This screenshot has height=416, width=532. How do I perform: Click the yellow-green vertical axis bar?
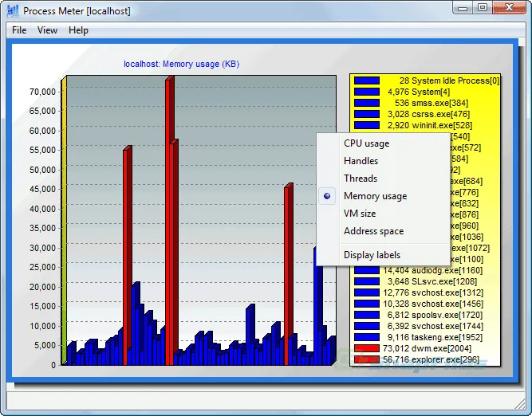(64, 221)
